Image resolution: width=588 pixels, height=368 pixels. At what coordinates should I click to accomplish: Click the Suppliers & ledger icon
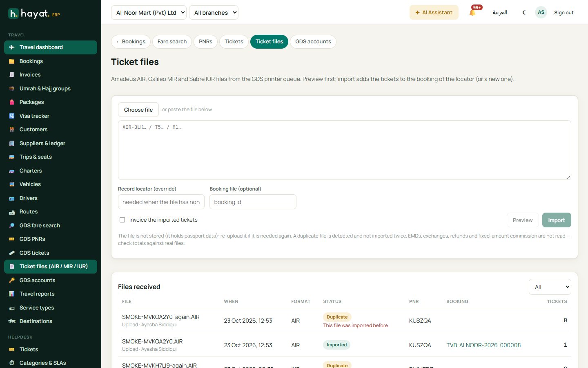point(12,144)
